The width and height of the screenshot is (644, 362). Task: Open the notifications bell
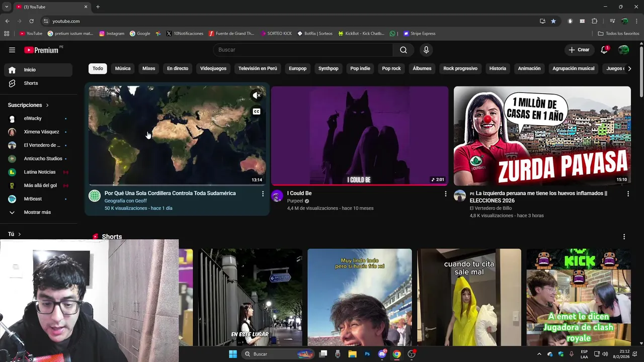(x=604, y=50)
